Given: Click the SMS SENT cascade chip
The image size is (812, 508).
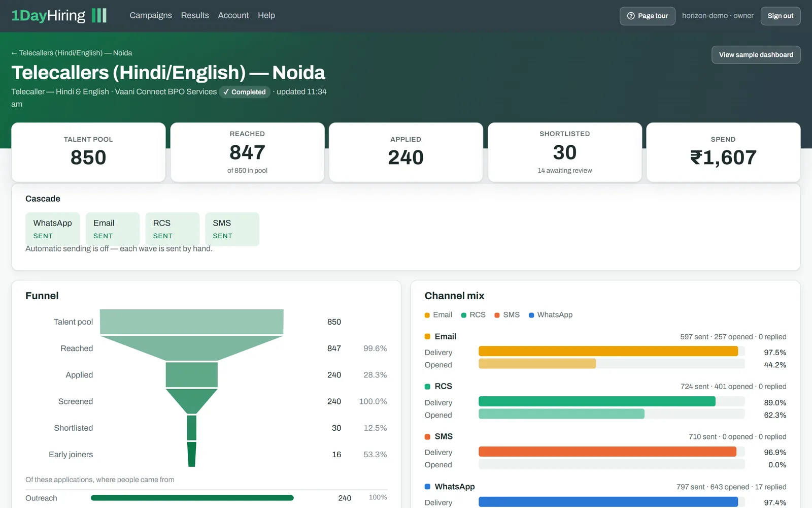Looking at the screenshot, I should pos(232,229).
